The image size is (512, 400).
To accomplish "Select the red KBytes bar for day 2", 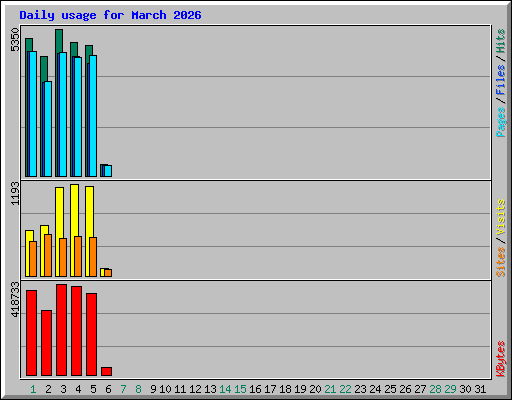I will (x=46, y=343).
